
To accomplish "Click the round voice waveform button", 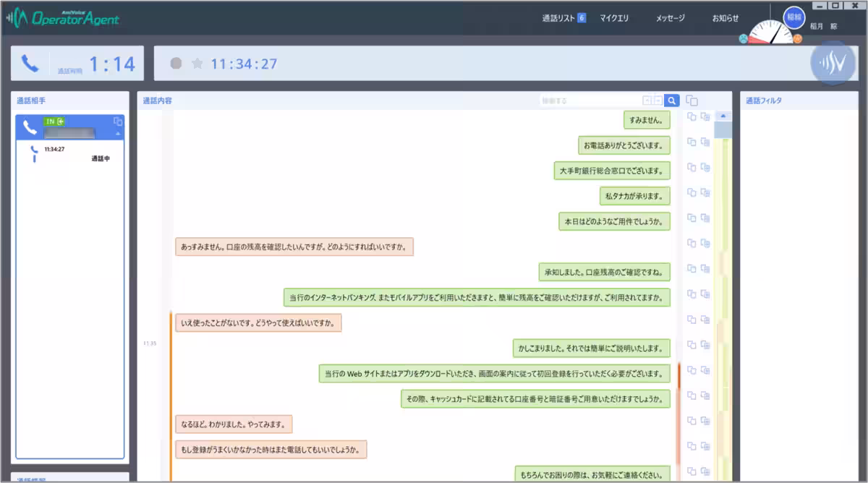I will click(x=833, y=64).
